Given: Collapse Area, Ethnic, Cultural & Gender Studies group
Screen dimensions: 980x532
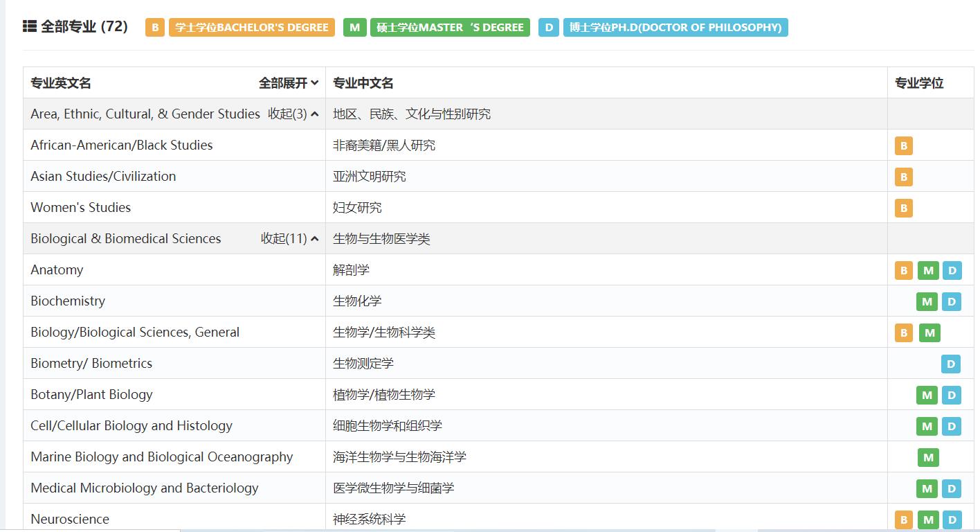Looking at the screenshot, I should coord(293,114).
